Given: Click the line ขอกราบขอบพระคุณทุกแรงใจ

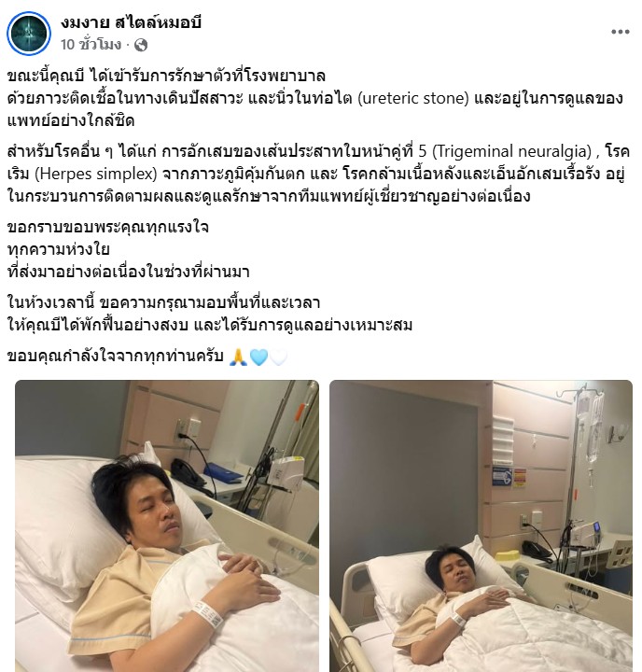Looking at the screenshot, I should click(x=108, y=227).
